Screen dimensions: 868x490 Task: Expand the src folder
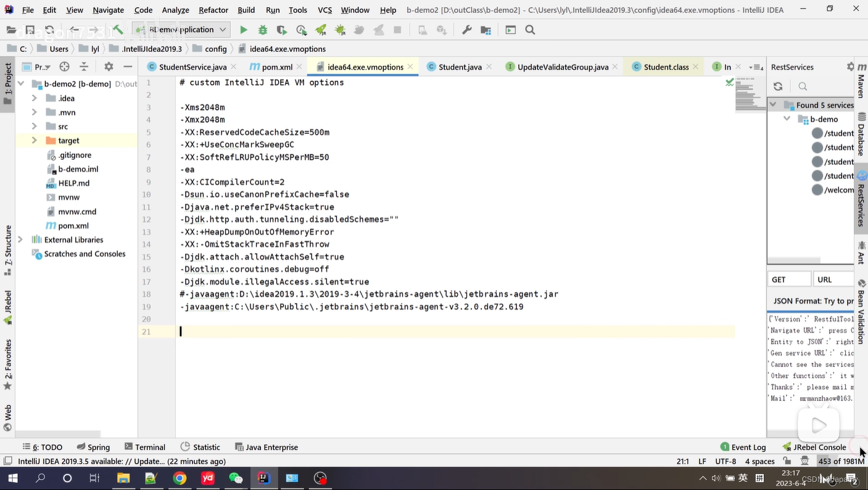(35, 127)
